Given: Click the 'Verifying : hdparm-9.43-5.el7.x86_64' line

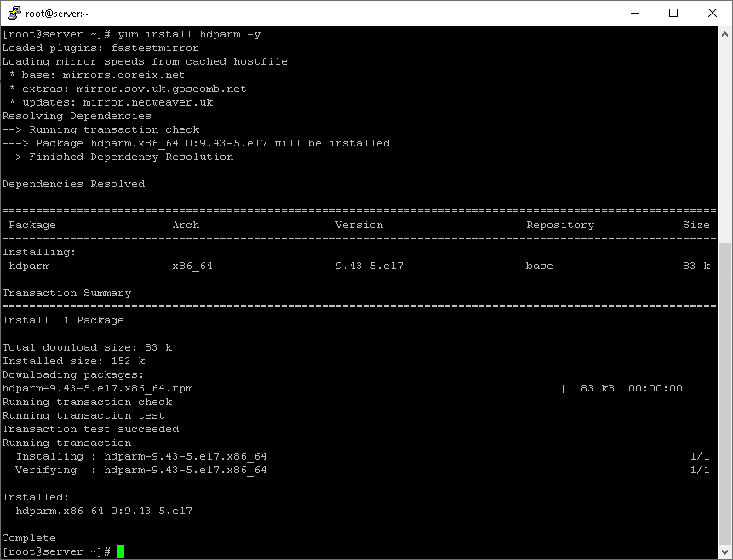Looking at the screenshot, I should (141, 470).
